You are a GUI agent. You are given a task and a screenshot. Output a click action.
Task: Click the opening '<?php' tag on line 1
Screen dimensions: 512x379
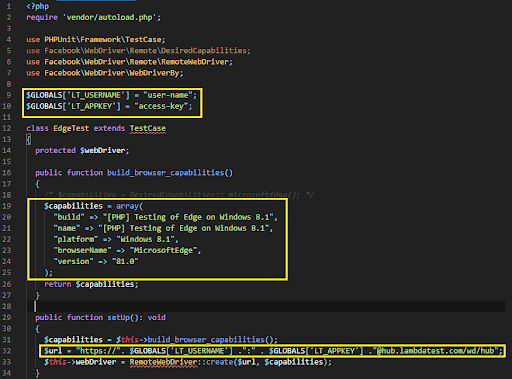[38, 6]
